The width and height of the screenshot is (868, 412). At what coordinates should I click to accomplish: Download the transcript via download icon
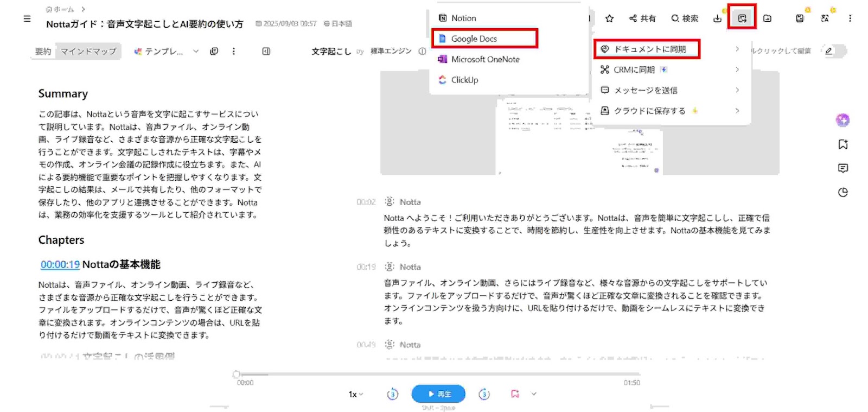(717, 18)
